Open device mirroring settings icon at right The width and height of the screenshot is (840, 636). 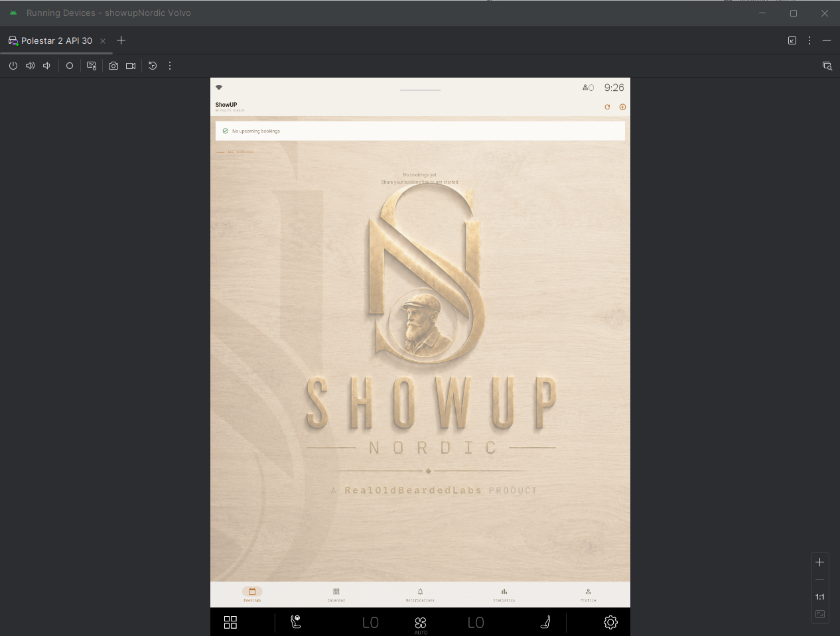coord(827,66)
